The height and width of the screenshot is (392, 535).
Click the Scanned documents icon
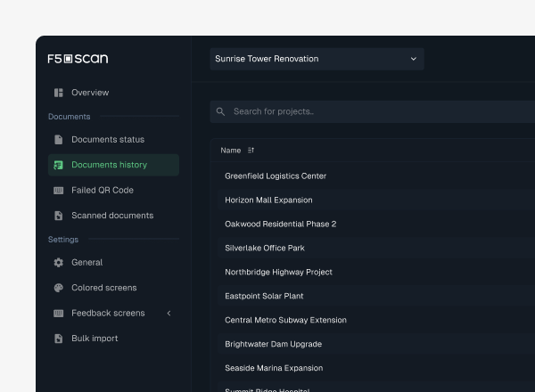[59, 216]
